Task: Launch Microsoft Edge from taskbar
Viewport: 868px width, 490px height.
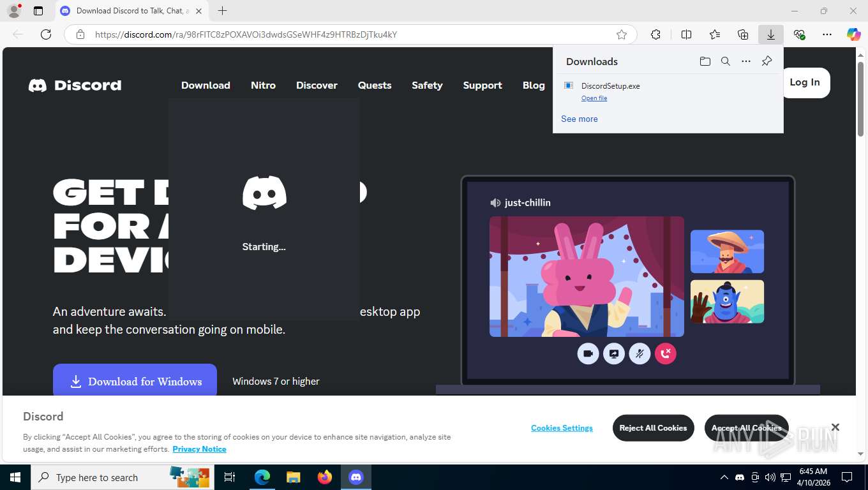Action: pyautogui.click(x=262, y=477)
